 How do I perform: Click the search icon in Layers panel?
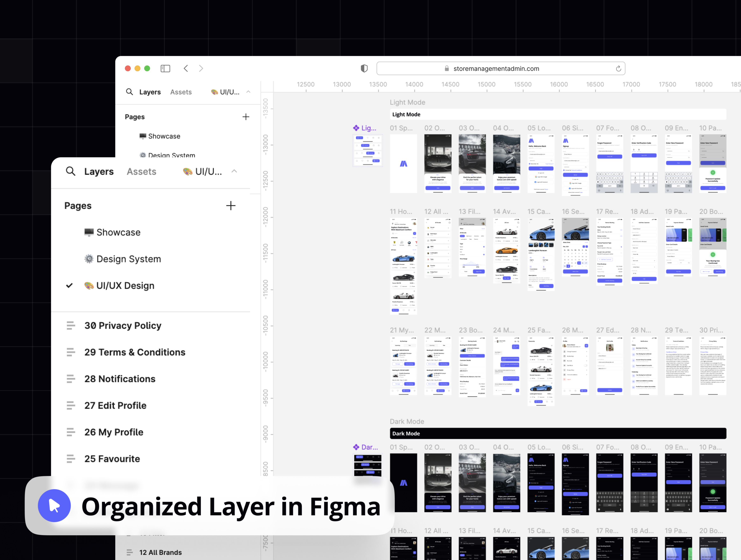coord(71,171)
